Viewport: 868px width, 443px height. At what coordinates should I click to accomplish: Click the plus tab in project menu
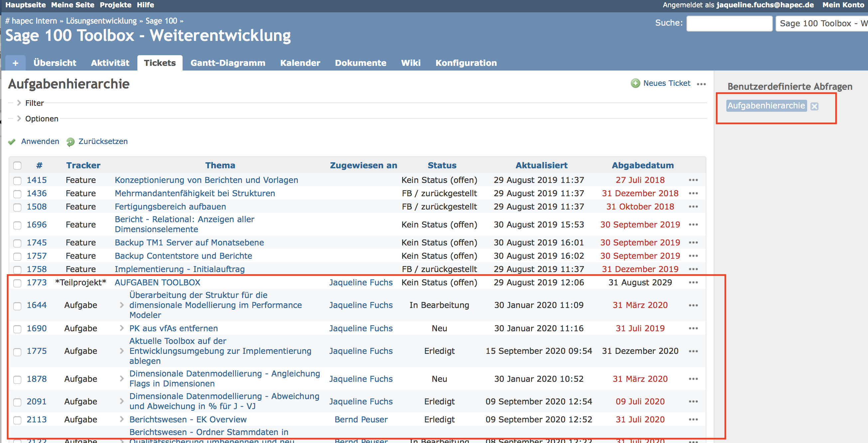click(x=16, y=63)
